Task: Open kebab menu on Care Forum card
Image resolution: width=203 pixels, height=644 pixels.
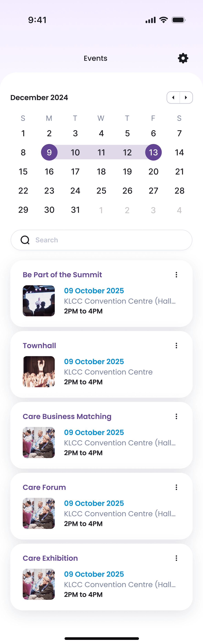Action: pyautogui.click(x=176, y=487)
